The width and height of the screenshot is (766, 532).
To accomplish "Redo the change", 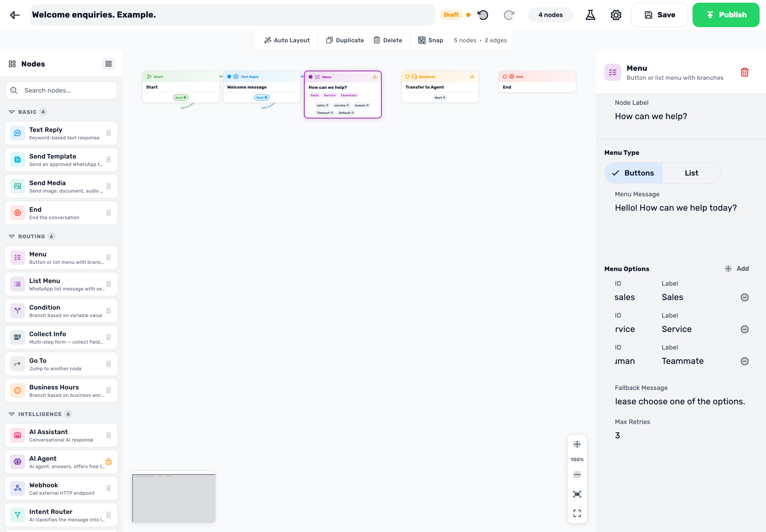I will [509, 15].
